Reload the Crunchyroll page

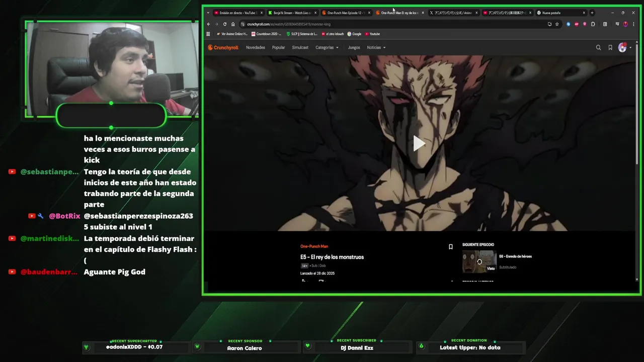tap(225, 24)
